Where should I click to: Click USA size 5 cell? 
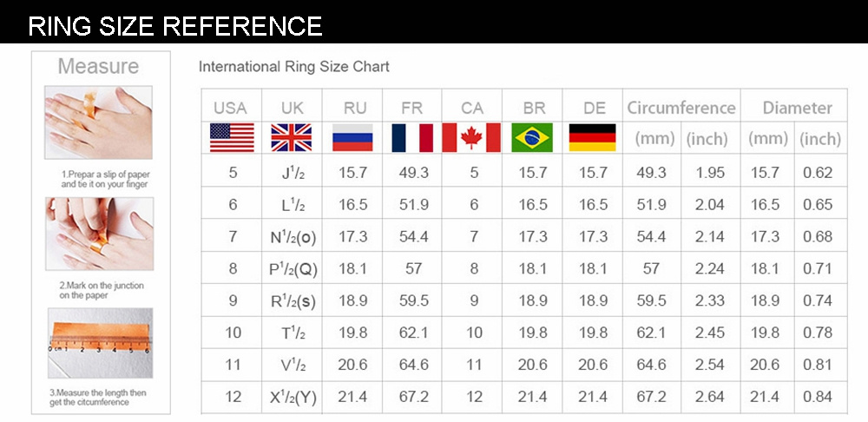tap(233, 173)
